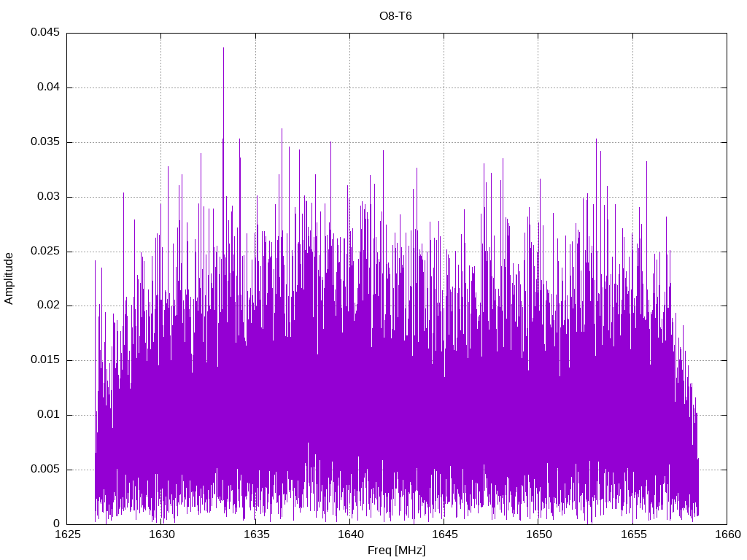Select the 0.04 y-axis tick label
The image size is (747, 560).
pos(48,87)
